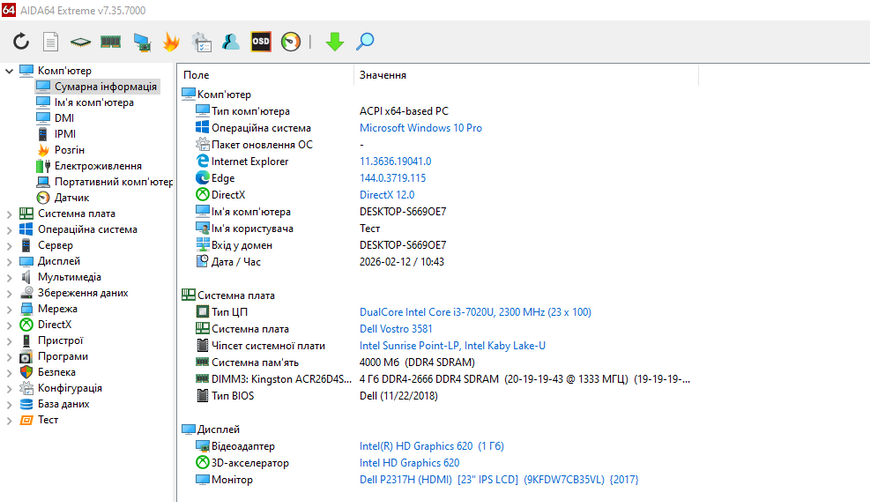Screen dimensions: 870x502
Task: Expand the Сервер tree node
Action: click(9, 245)
